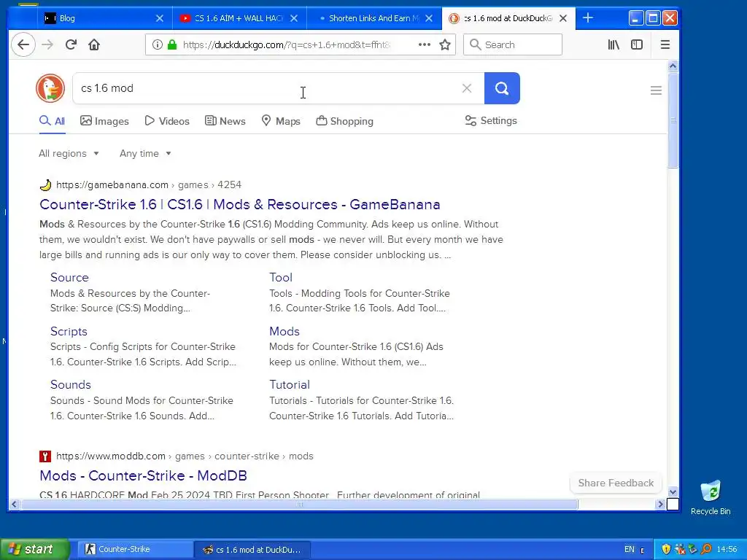The width and height of the screenshot is (747, 560).
Task: Click the horizontal scrollbar left arrow
Action: point(15,504)
